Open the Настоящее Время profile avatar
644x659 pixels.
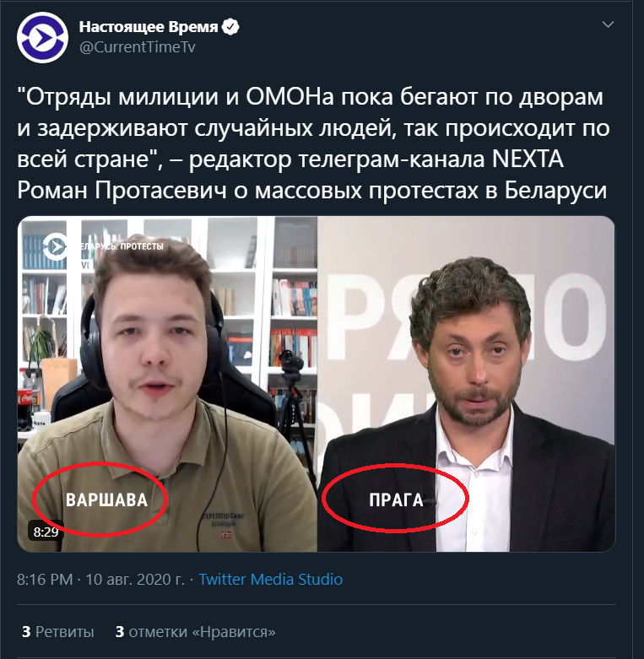point(42,37)
